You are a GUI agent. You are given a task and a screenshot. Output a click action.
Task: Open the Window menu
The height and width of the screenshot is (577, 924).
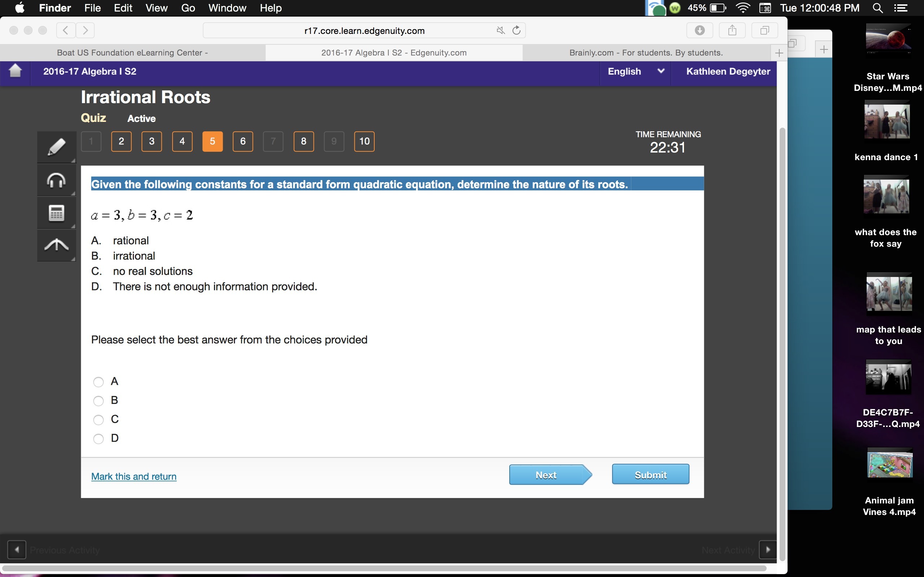tap(227, 8)
